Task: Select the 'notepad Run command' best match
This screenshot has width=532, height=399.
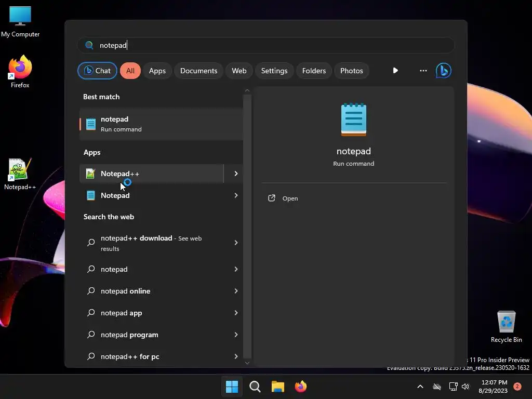Action: pyautogui.click(x=161, y=124)
